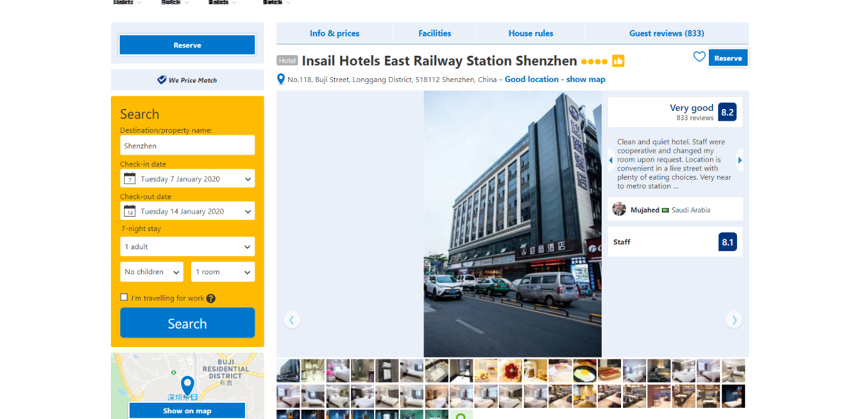Expand the 1 adult dropdown
Viewport: 868px width, 419px height.
click(187, 246)
